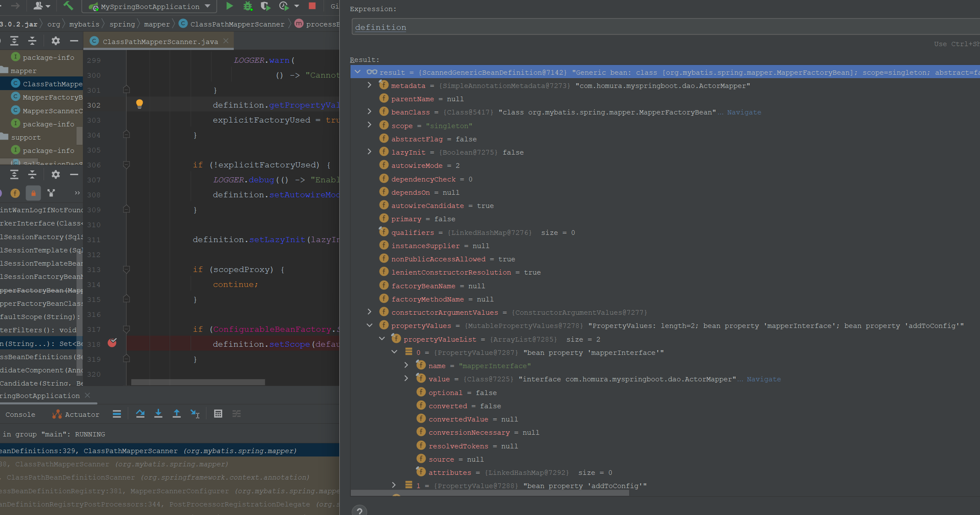Toggle the line 318 breakpoint
The width and height of the screenshot is (980, 515).
tap(112, 343)
